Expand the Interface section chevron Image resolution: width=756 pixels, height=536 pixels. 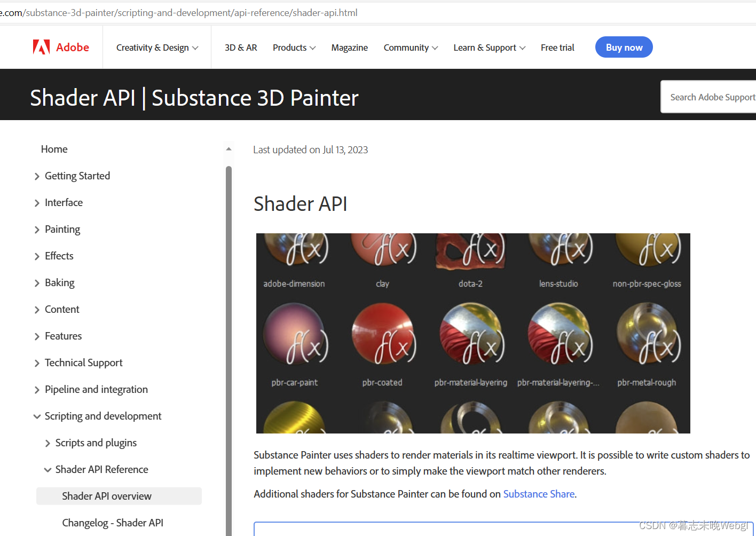pos(37,203)
